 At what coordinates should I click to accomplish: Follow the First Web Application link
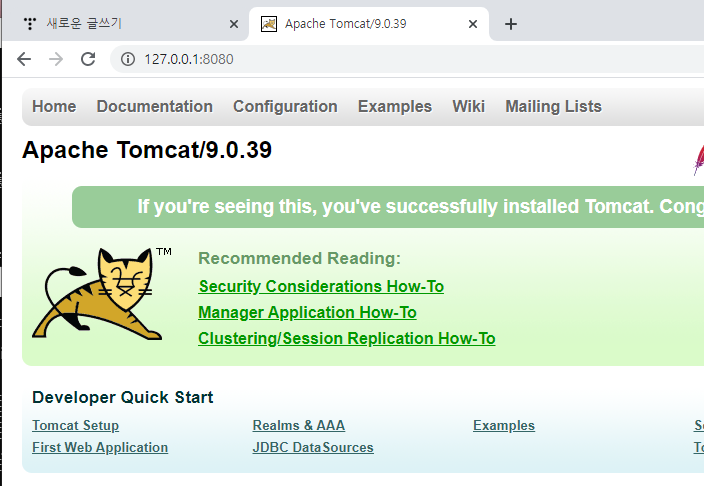click(x=100, y=447)
